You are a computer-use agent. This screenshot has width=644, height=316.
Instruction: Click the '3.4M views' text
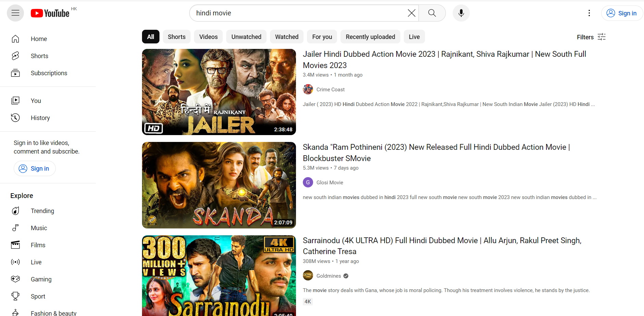point(315,75)
